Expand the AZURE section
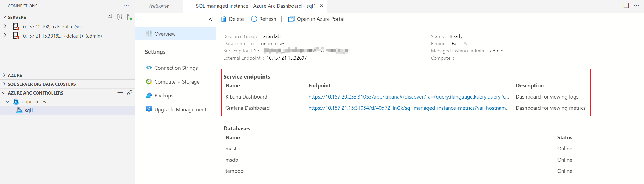The width and height of the screenshot is (644, 184). [x=4, y=75]
